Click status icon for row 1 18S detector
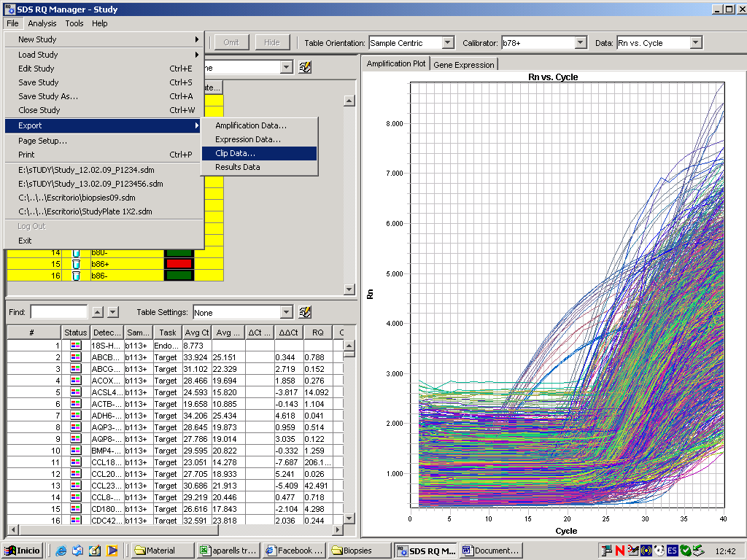The width and height of the screenshot is (747, 560). pyautogui.click(x=76, y=346)
